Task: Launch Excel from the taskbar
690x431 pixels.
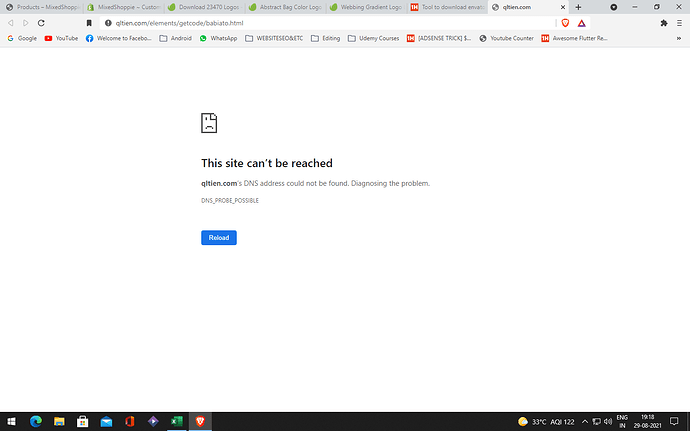Action: click(176, 421)
